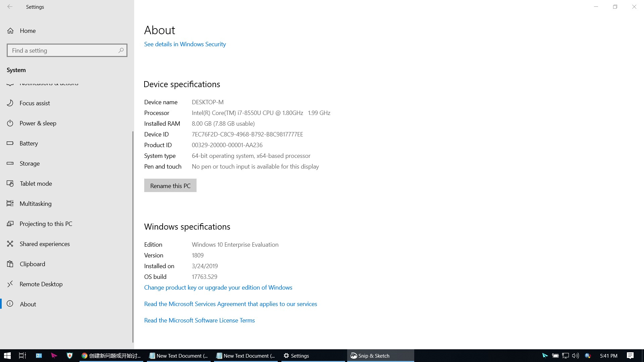Select Battery in sidebar
644x362 pixels.
point(66,143)
